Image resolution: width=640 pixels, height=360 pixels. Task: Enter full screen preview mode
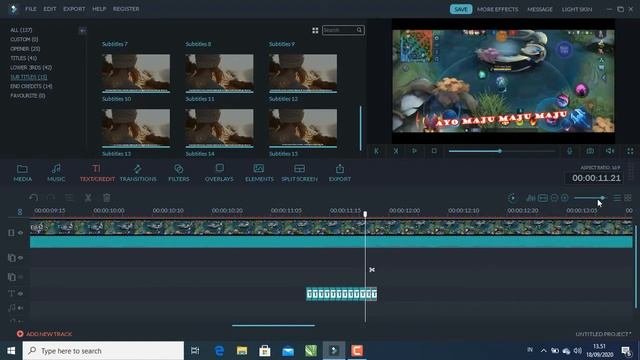coord(631,151)
